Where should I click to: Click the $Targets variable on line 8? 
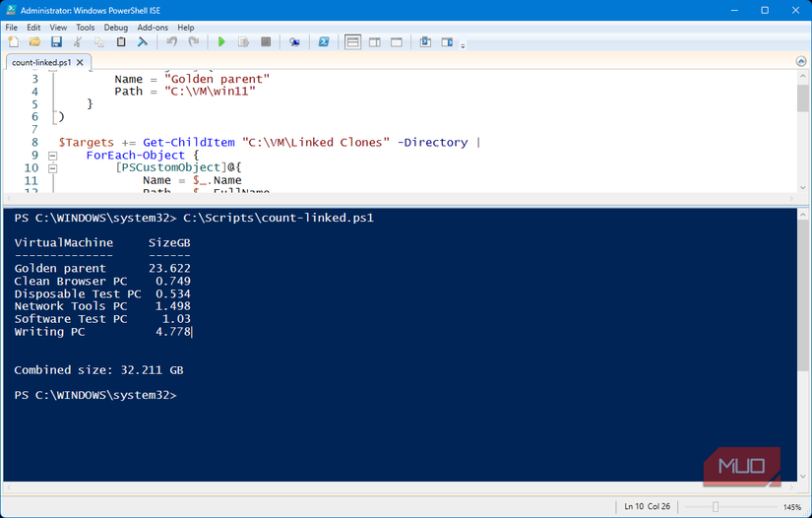click(86, 143)
